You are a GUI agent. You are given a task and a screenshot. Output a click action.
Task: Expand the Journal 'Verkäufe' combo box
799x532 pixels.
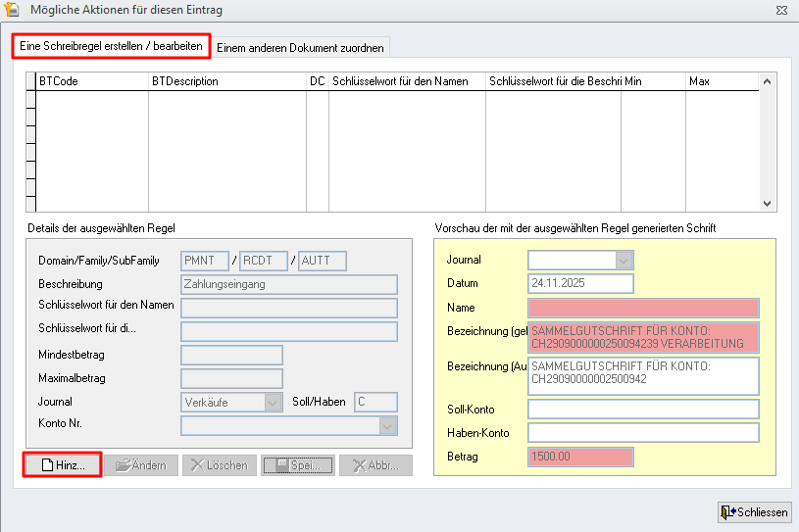(272, 402)
